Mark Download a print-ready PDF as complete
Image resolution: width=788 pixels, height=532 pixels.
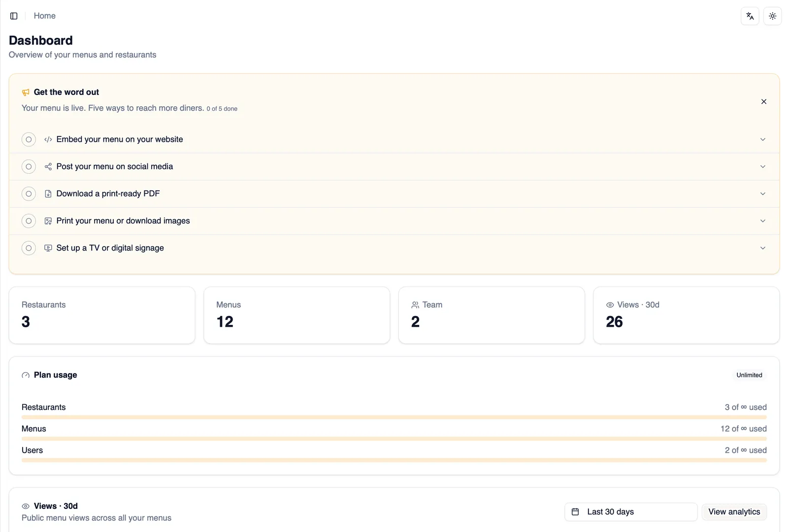(29, 194)
